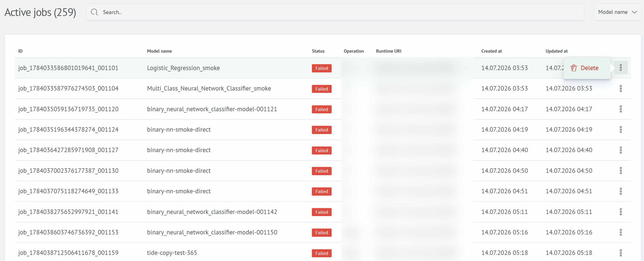Sort by the Created at column header

(491, 51)
